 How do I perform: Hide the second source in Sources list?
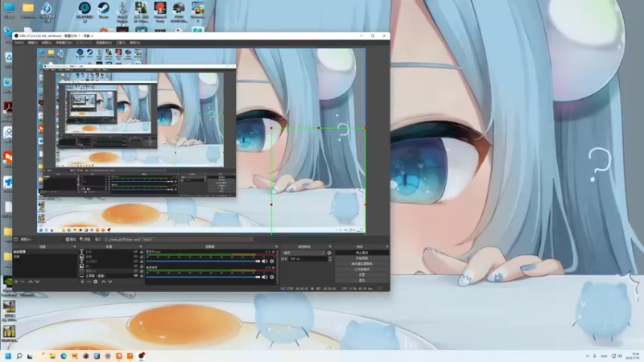[136, 257]
